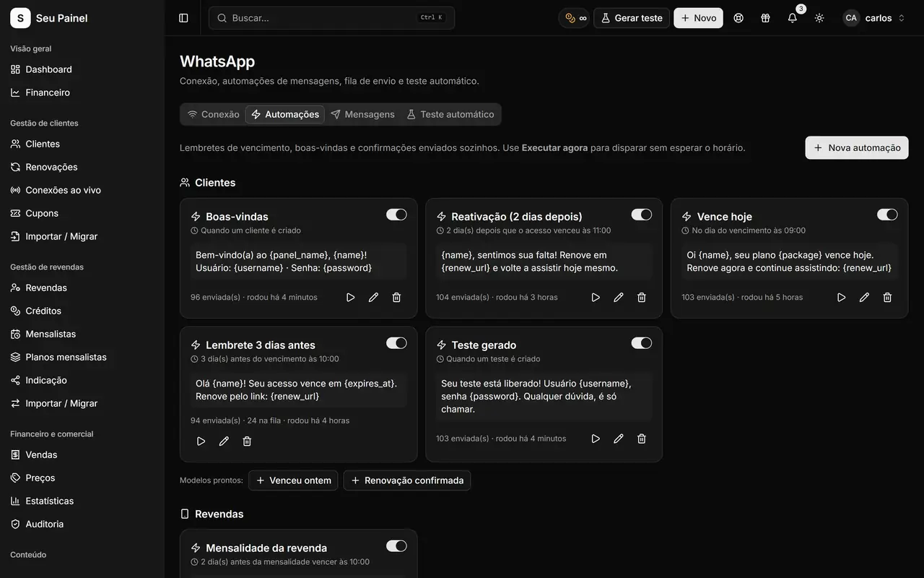Delete the Vence hoje automation
The image size is (924, 578).
887,297
